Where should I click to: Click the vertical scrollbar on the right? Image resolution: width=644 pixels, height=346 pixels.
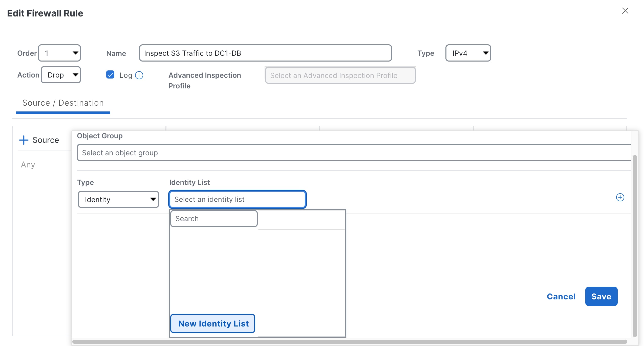[x=634, y=245]
